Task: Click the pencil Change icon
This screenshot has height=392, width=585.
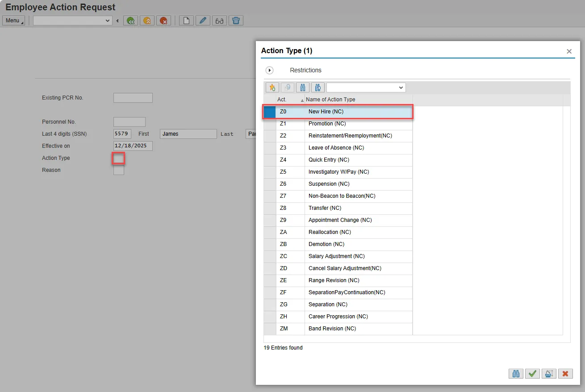Action: pyautogui.click(x=203, y=21)
